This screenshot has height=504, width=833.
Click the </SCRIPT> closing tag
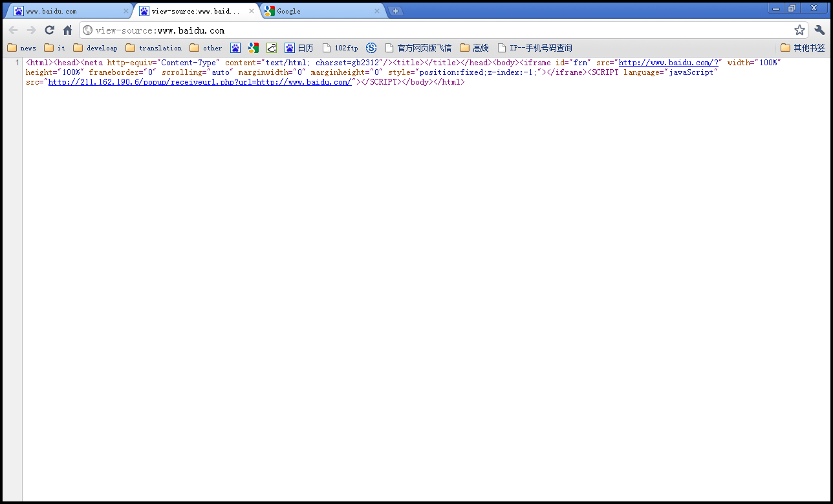[x=381, y=83]
